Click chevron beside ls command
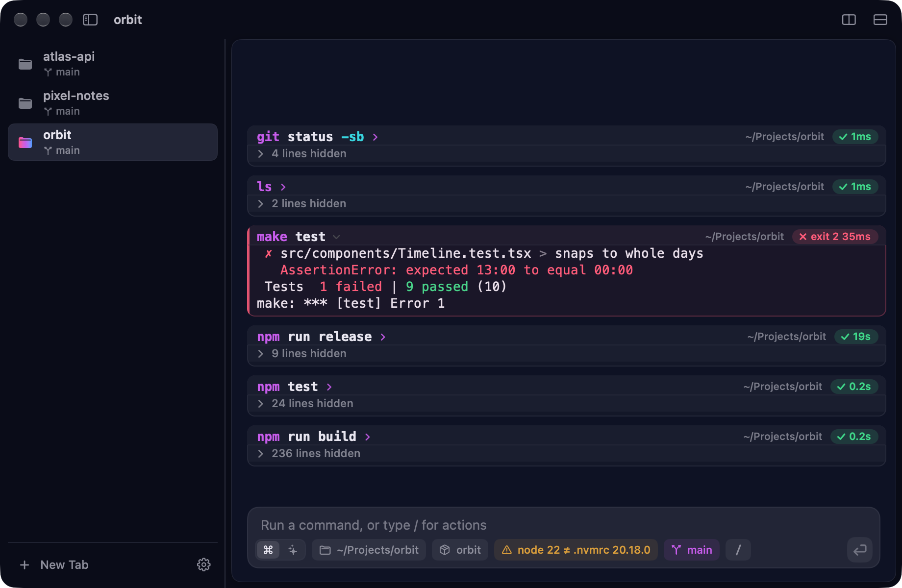The height and width of the screenshot is (588, 902). point(283,187)
